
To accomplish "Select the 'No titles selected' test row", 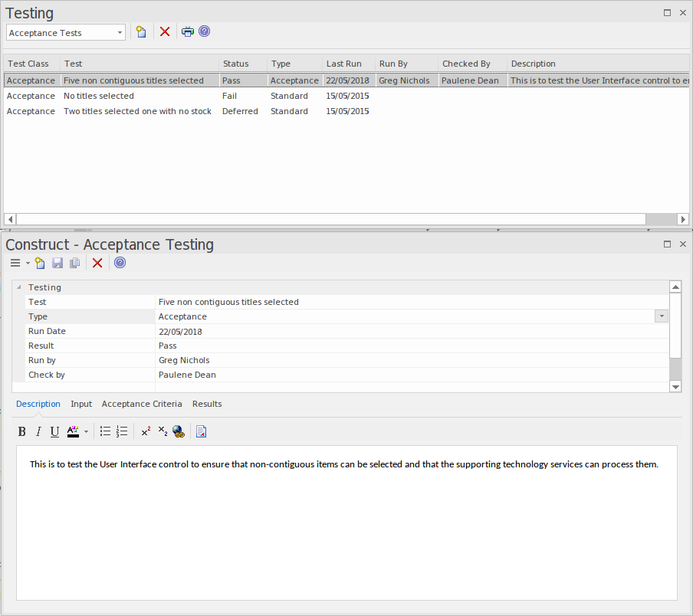I will (99, 95).
